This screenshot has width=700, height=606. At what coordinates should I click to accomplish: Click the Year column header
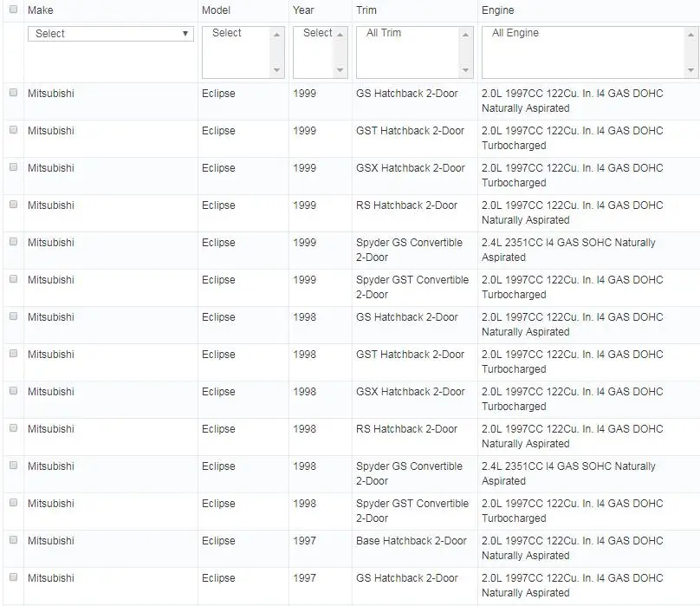coord(303,10)
